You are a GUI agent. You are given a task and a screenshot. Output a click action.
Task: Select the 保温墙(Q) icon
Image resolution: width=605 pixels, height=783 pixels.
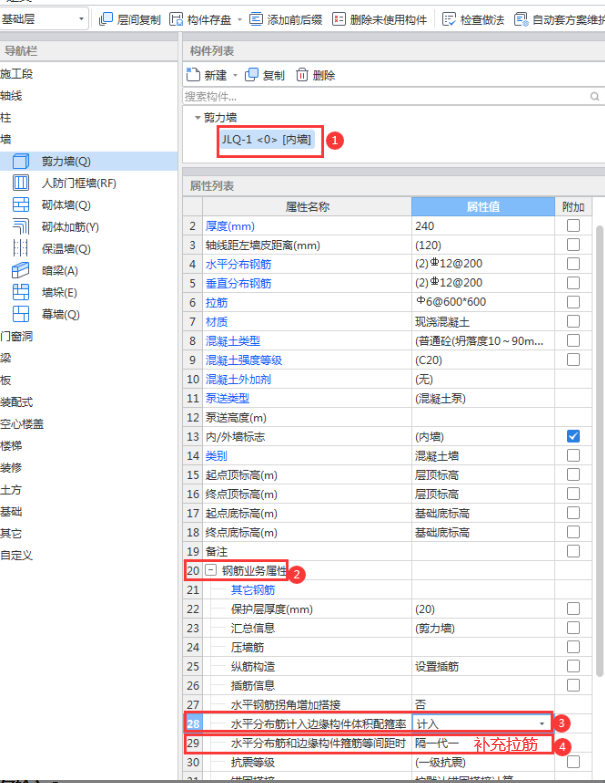click(x=20, y=248)
